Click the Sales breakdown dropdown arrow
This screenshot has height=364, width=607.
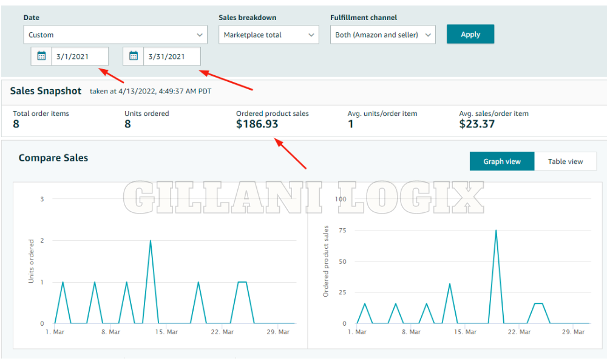tap(311, 35)
